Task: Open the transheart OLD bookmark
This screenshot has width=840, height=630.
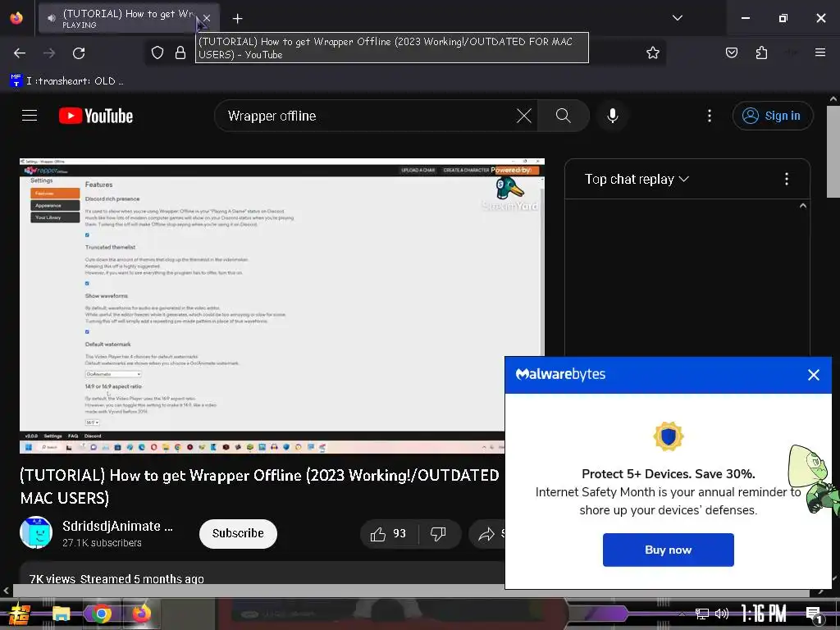Action: [67, 81]
